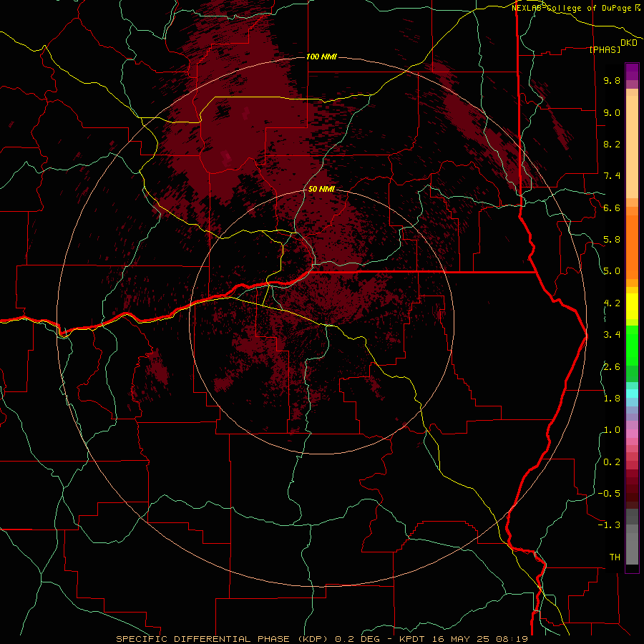Click the "KPDT" station ID in the caption
The height and width of the screenshot is (644, 644).
coord(414,639)
